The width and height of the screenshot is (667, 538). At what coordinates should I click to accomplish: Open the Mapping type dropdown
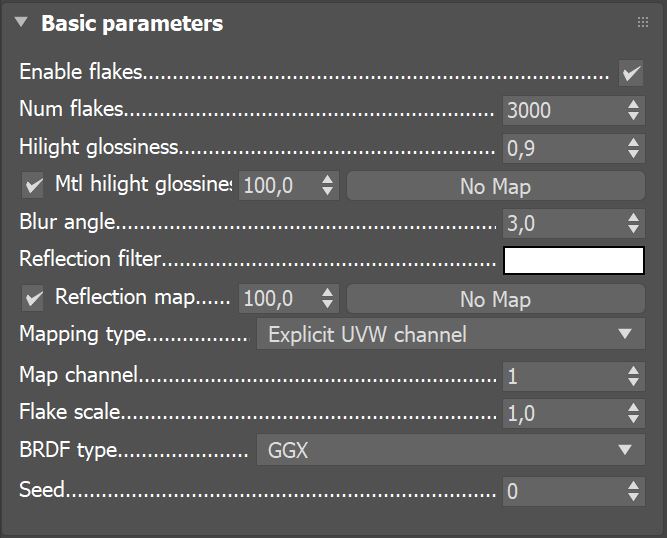(x=451, y=335)
